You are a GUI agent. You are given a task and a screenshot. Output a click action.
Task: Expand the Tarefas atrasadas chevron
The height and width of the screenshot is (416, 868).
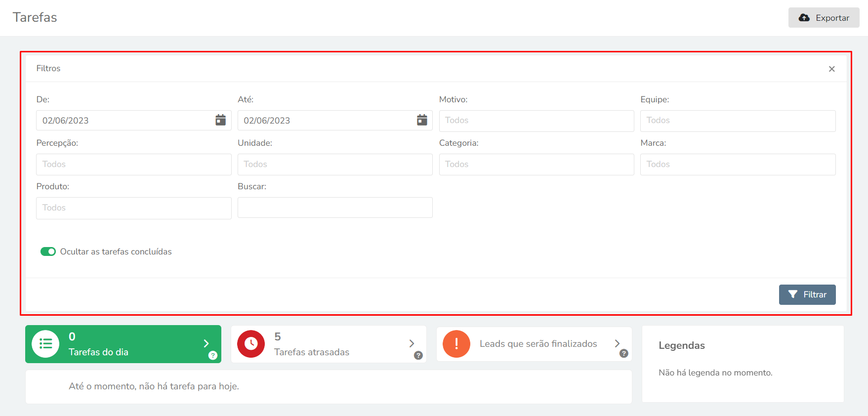(412, 343)
